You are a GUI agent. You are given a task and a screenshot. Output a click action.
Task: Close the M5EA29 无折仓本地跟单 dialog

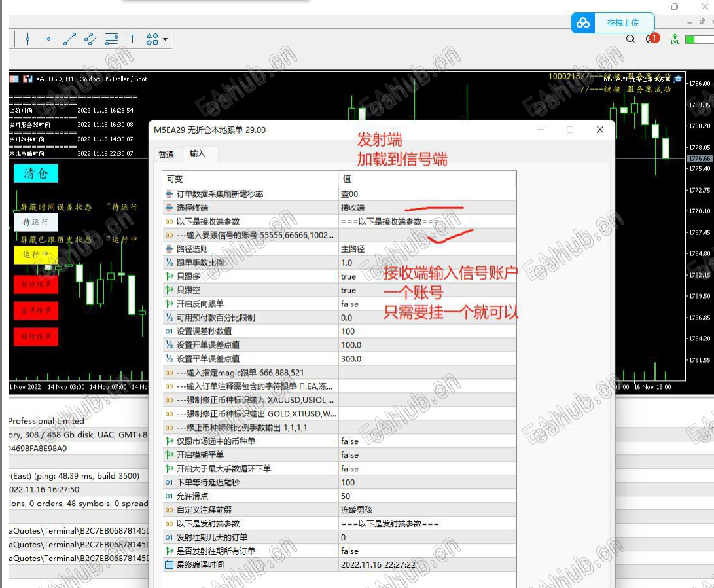600,130
